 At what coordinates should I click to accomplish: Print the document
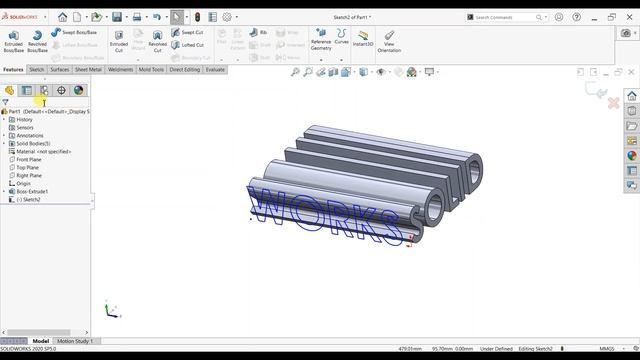click(137, 17)
